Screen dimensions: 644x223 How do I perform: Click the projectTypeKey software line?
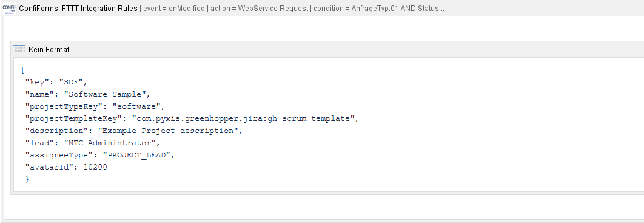(95, 106)
